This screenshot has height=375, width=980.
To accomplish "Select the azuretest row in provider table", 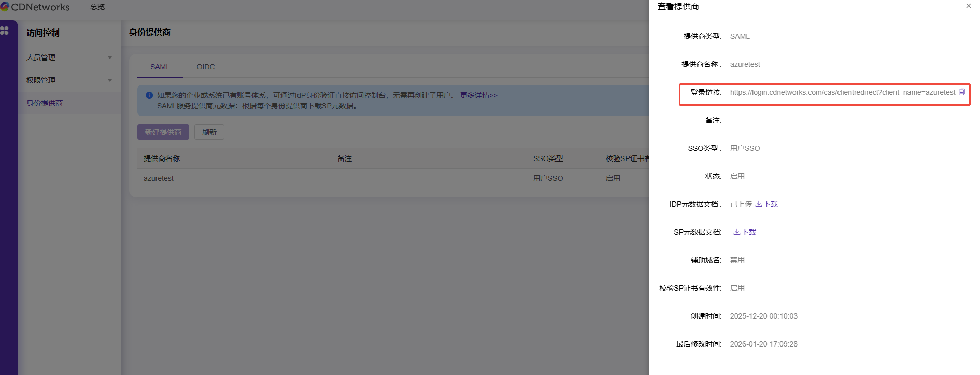I will pos(159,178).
